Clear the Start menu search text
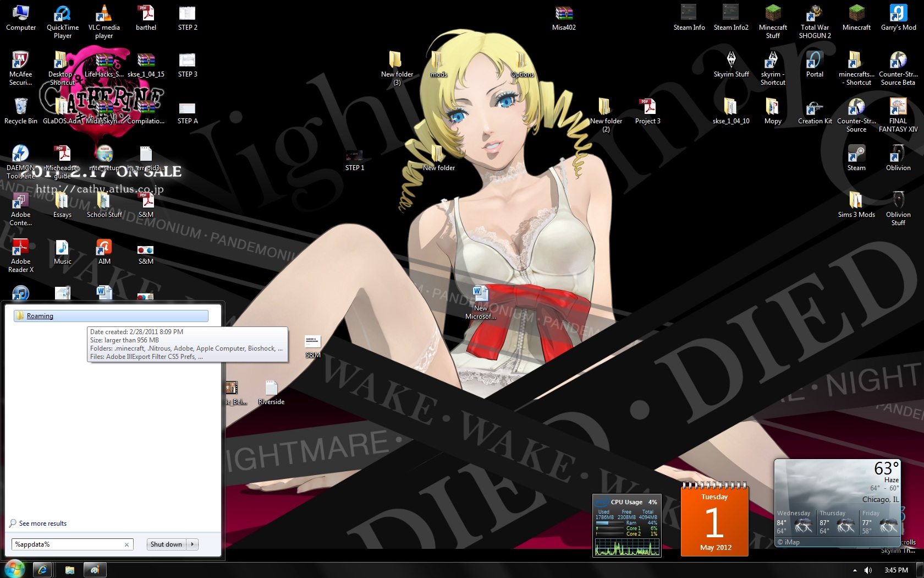 (x=127, y=544)
